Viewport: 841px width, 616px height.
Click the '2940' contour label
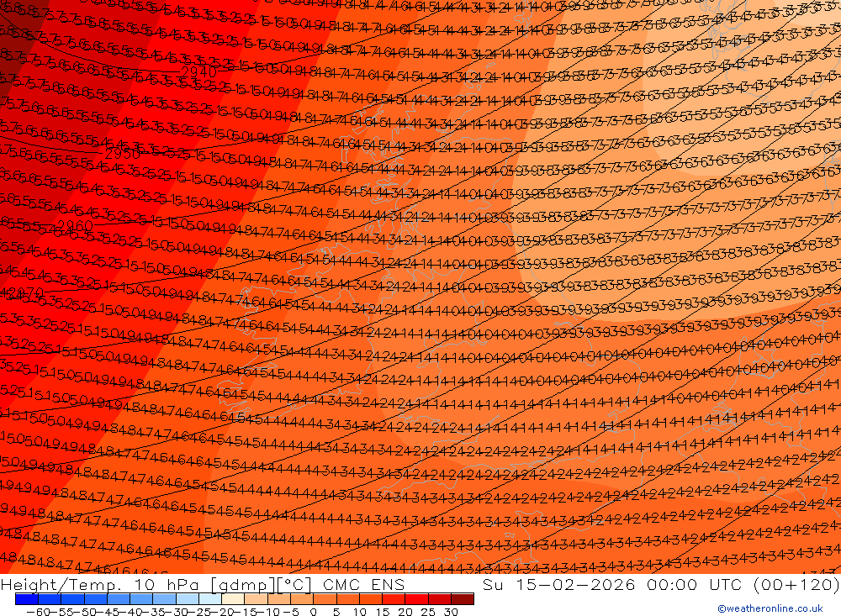(x=198, y=71)
